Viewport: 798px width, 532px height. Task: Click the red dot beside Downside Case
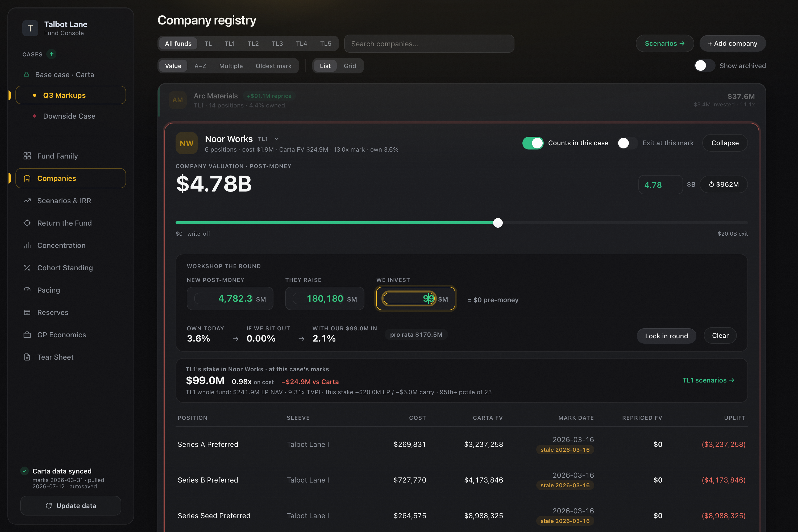pyautogui.click(x=35, y=116)
